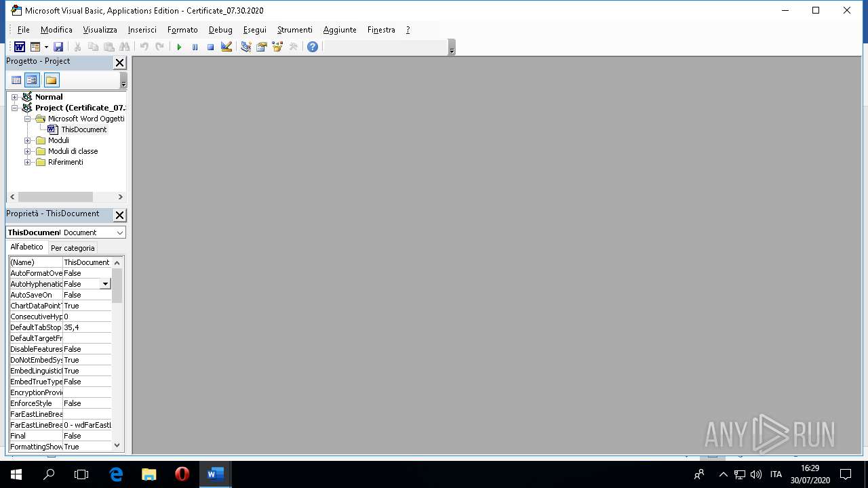Screen dimensions: 868x488
Task: Click the Reset stop icon
Action: coord(210,47)
